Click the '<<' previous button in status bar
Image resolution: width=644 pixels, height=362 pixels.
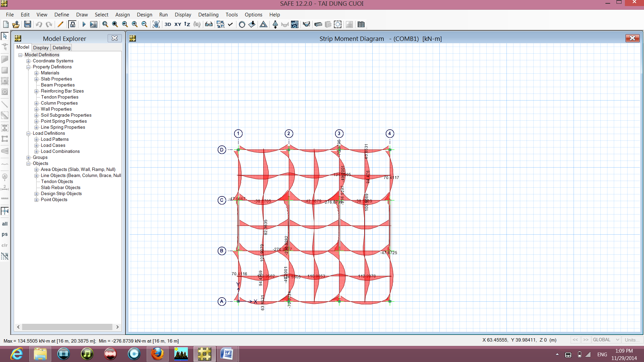click(x=576, y=340)
